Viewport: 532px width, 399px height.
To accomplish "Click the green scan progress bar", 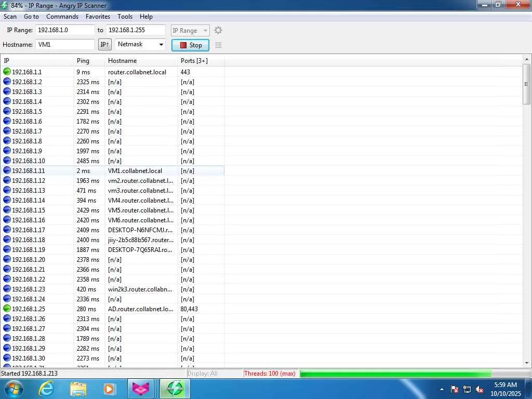I will 395,374.
